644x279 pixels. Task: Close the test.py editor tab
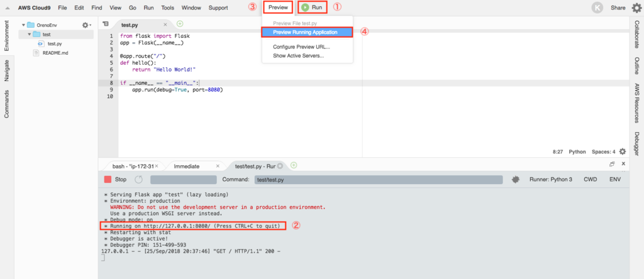pyautogui.click(x=165, y=25)
